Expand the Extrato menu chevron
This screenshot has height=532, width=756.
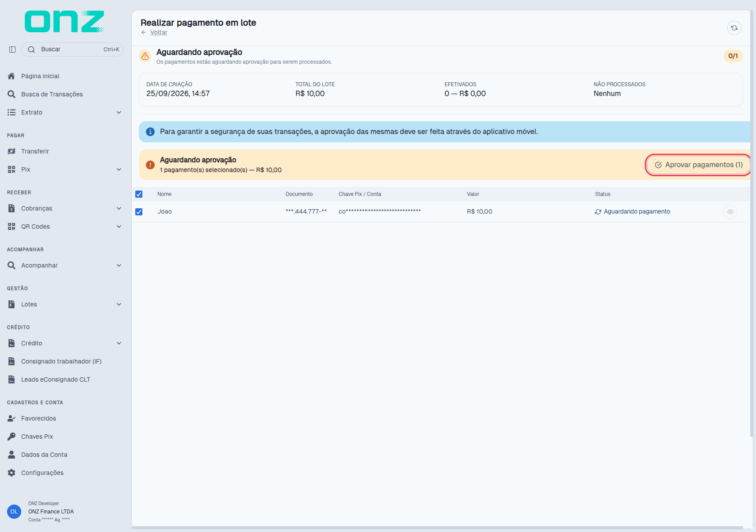point(119,112)
